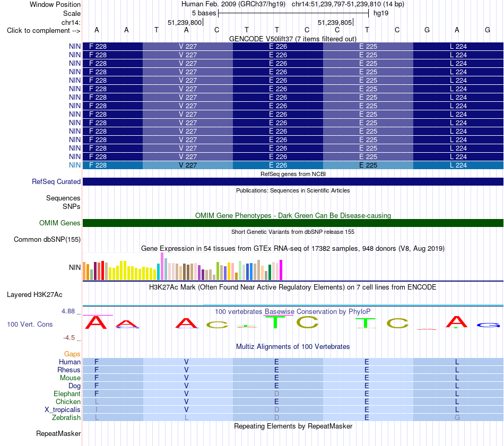
Task: Open Multiz Alignments of 100 Vertebrates title
Action: coord(293,346)
